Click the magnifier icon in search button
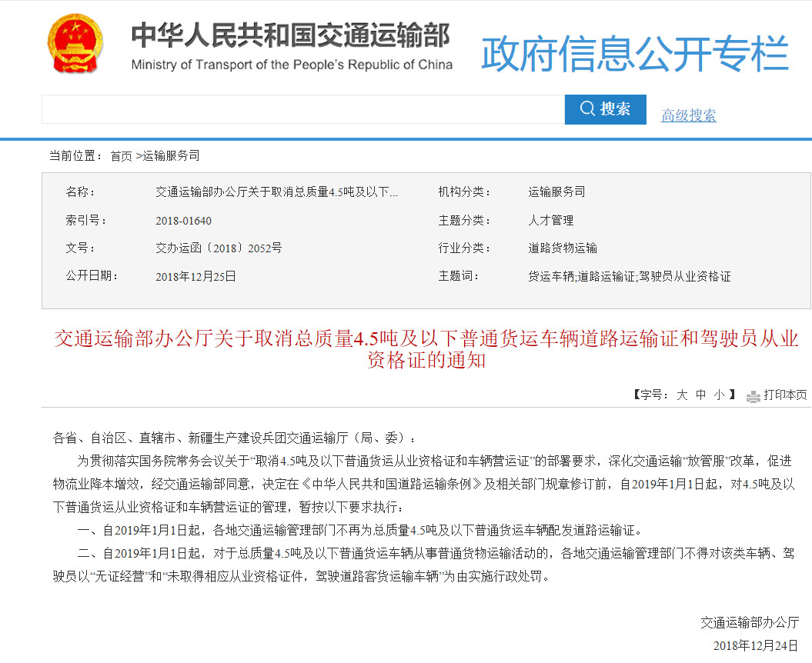 (587, 108)
